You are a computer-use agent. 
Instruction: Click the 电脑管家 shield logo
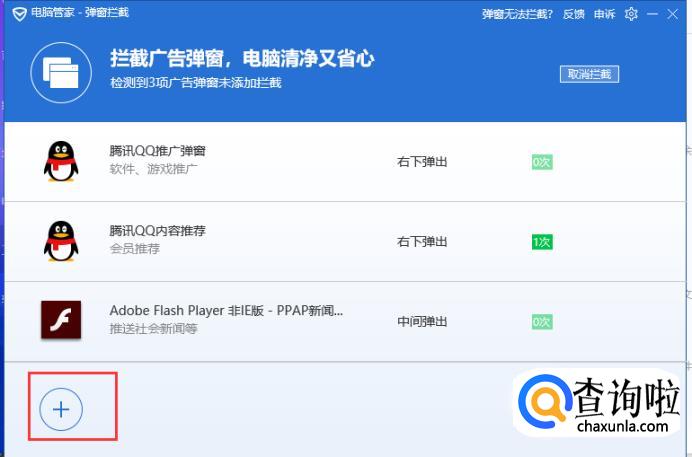[19, 14]
